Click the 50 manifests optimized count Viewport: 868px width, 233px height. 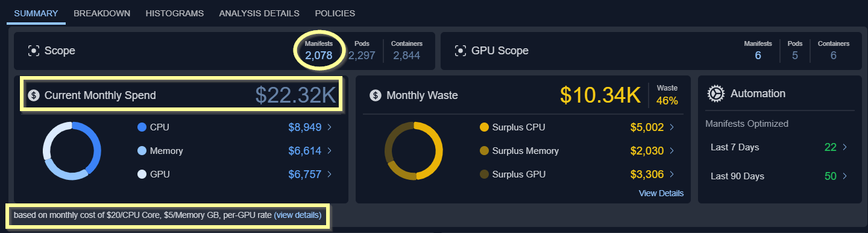830,176
